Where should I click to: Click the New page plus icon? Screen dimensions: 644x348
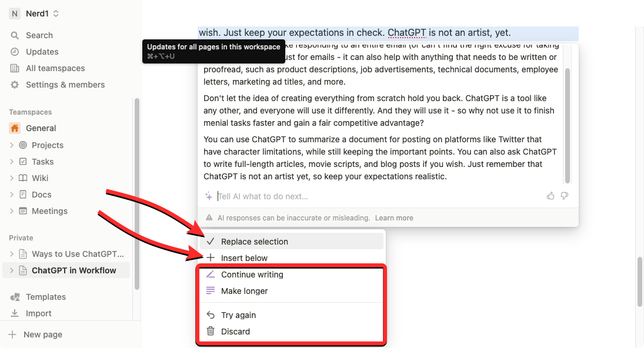point(12,334)
